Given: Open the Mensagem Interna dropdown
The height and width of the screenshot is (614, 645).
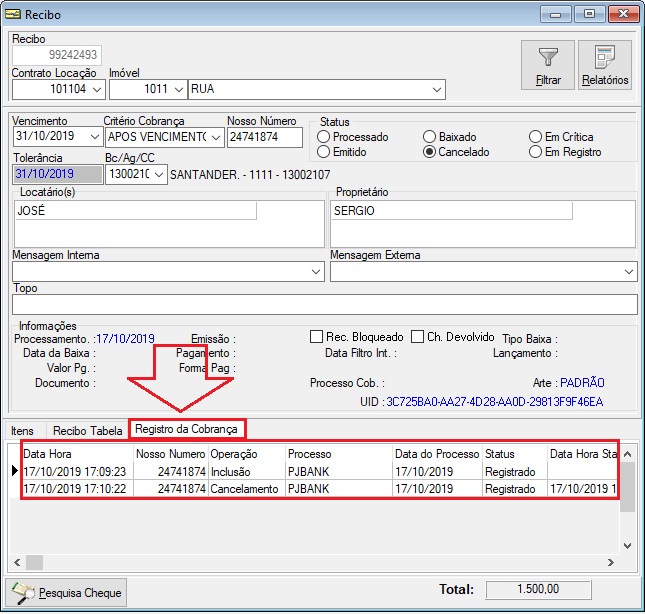Looking at the screenshot, I should pos(315,271).
